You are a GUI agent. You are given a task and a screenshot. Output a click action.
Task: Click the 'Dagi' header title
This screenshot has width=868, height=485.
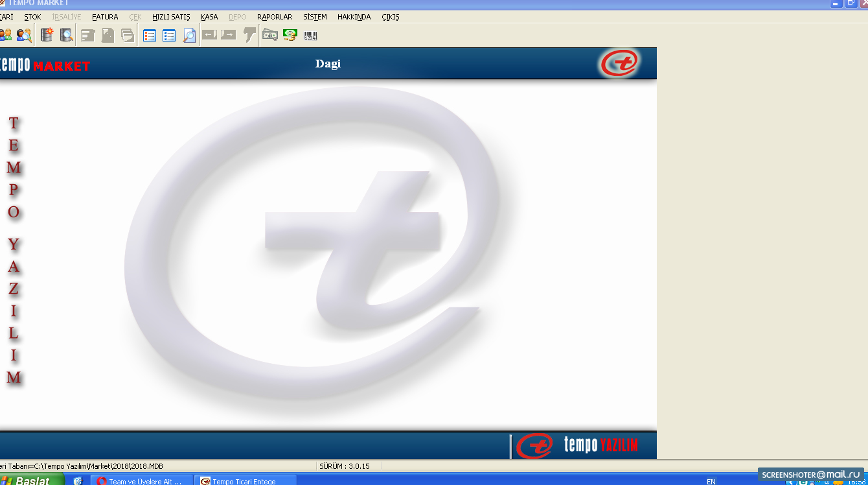[x=328, y=64]
